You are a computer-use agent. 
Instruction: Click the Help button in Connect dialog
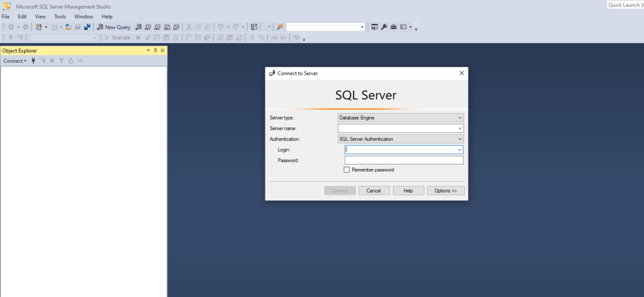pyautogui.click(x=408, y=190)
